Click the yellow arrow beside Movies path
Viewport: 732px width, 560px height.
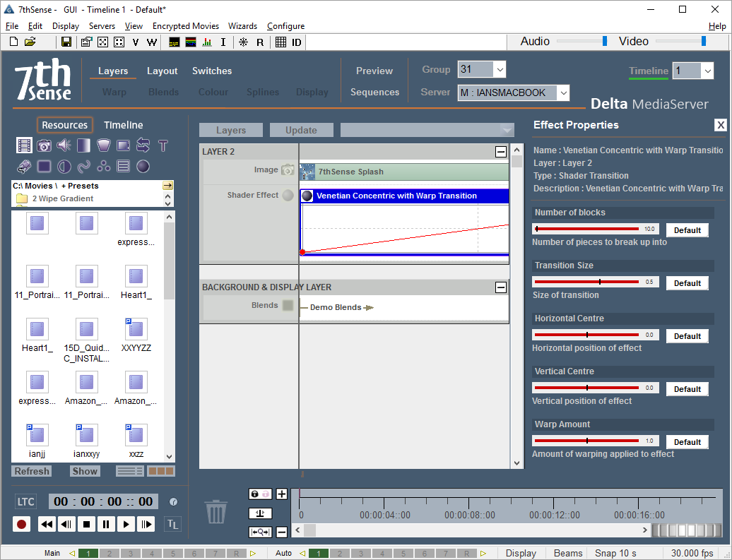click(x=167, y=185)
